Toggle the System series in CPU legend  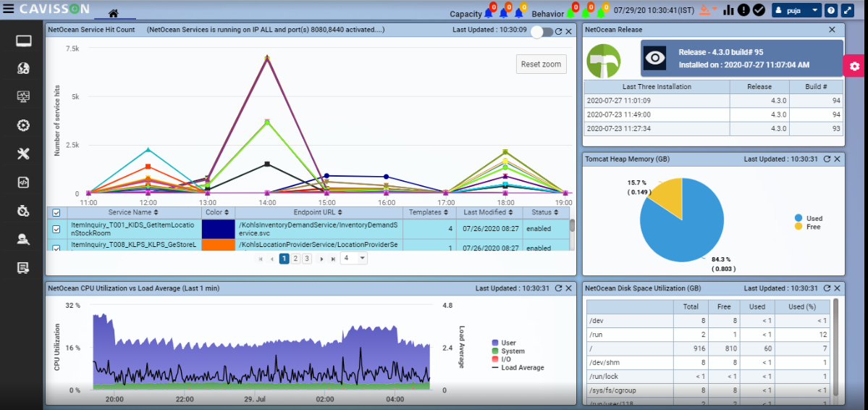(507, 351)
